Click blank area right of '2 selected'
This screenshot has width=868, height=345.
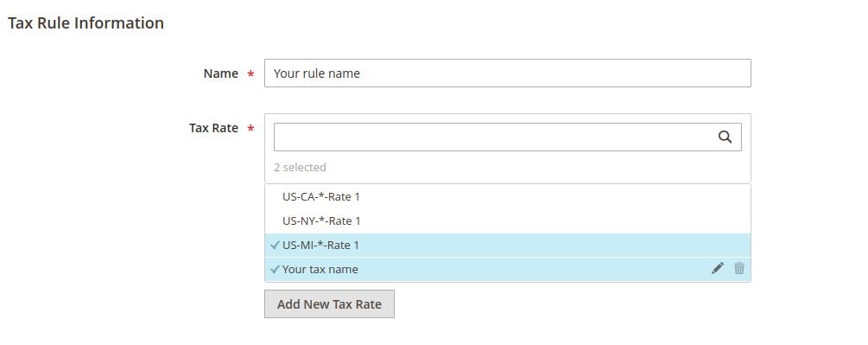pyautogui.click(x=537, y=167)
